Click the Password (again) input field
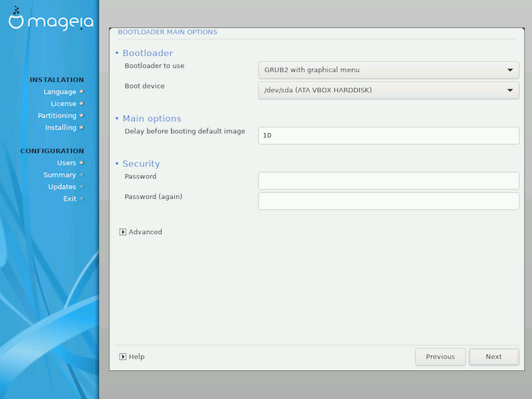The height and width of the screenshot is (399, 532). pyautogui.click(x=388, y=201)
